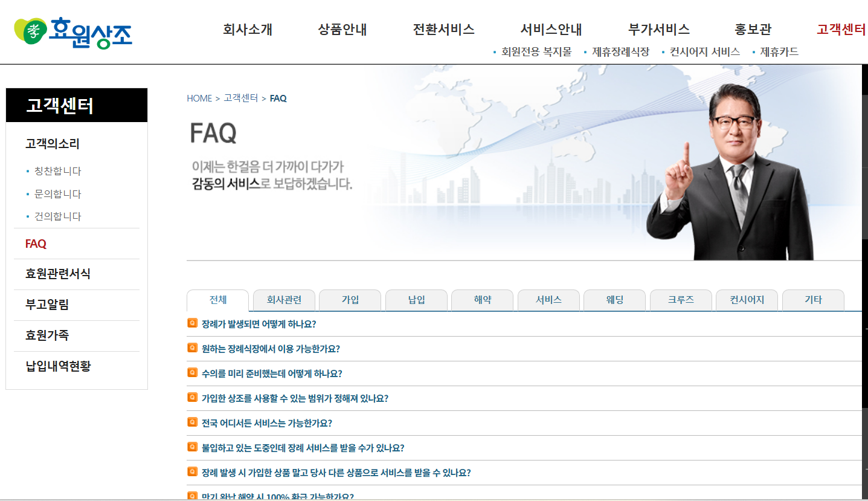Go to 제휴장례식장 submenu
Screen dimensions: 868x501
coord(620,52)
